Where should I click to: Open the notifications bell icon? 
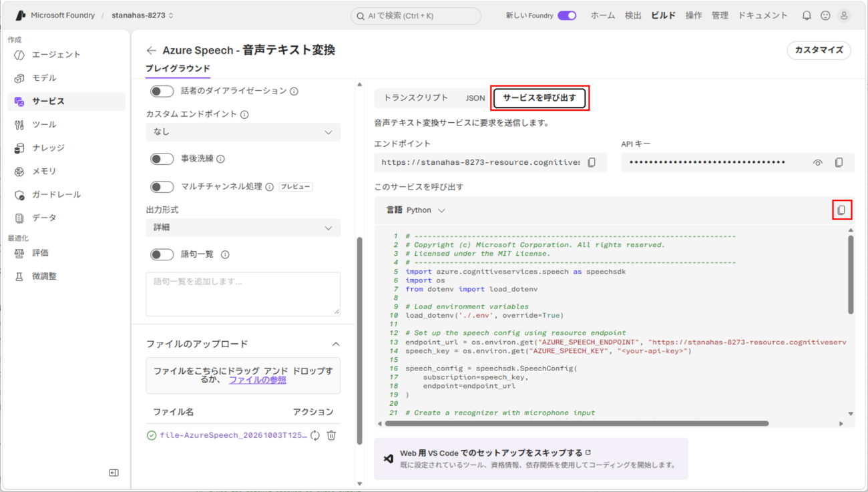point(807,15)
